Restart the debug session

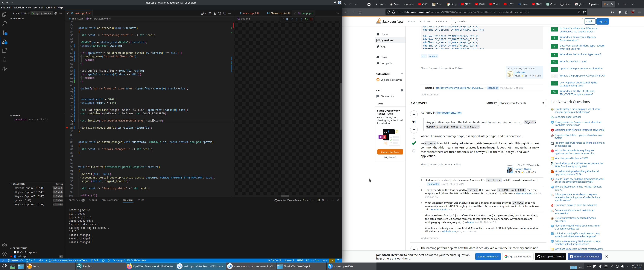(x=306, y=19)
